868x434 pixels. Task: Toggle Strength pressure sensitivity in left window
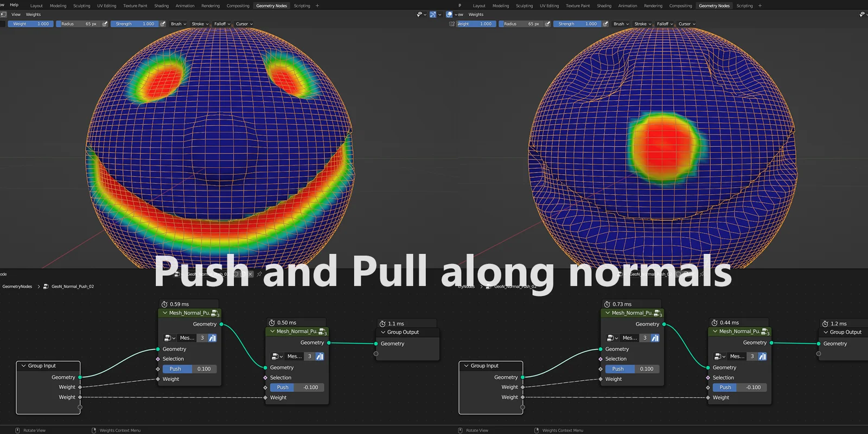(x=163, y=24)
